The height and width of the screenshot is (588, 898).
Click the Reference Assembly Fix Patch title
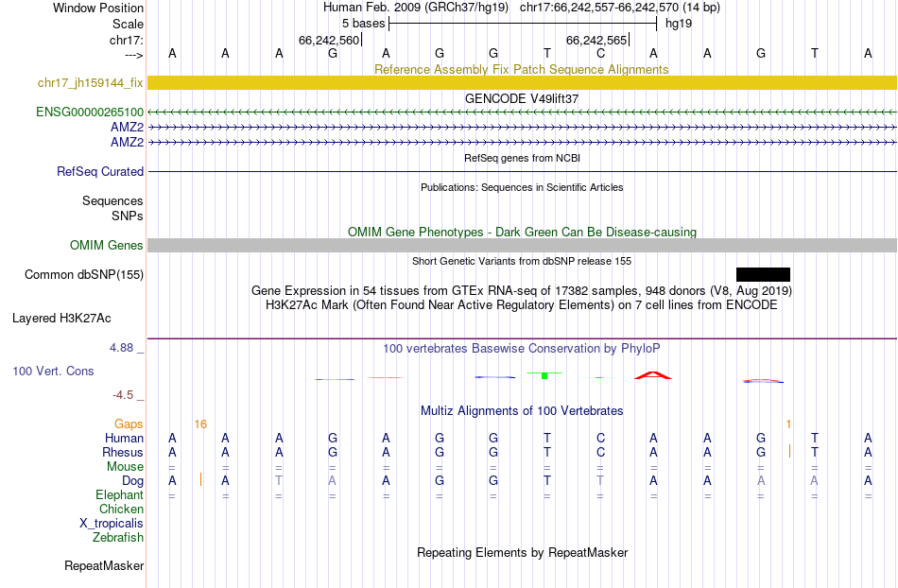pyautogui.click(x=521, y=69)
